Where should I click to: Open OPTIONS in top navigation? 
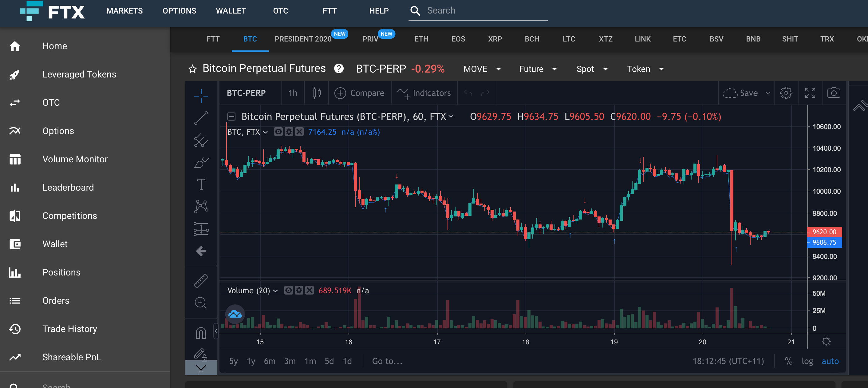(179, 11)
